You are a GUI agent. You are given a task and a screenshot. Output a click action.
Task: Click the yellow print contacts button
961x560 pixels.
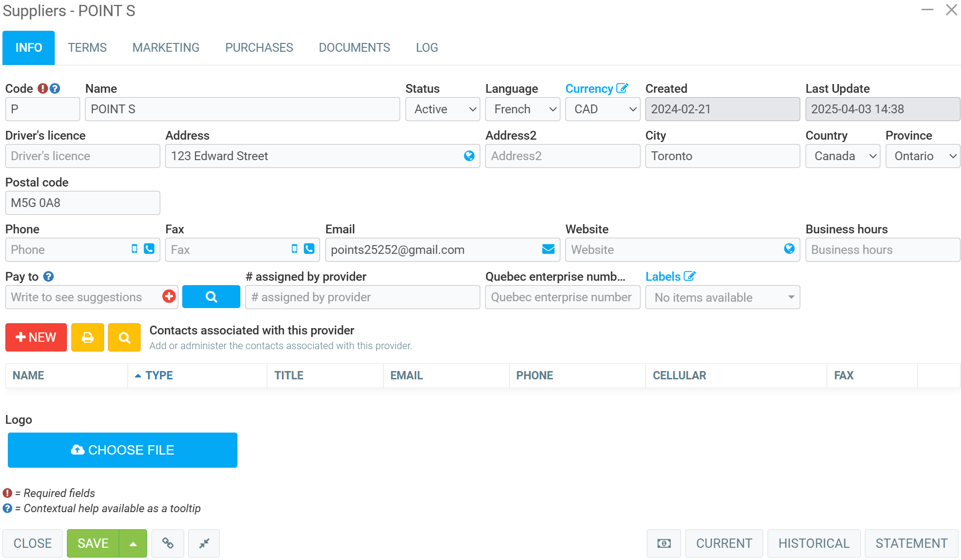click(x=87, y=337)
